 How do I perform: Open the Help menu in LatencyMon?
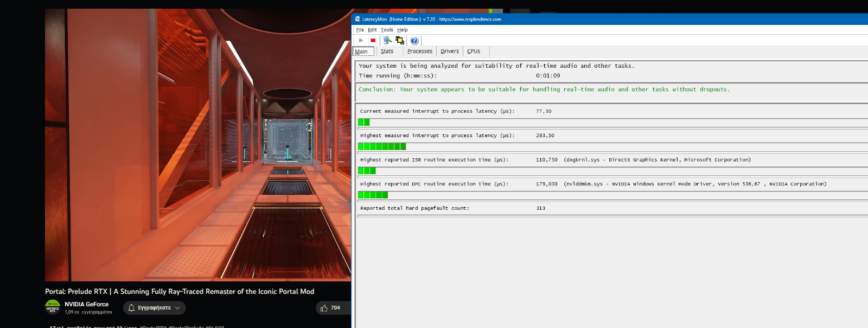tap(403, 30)
